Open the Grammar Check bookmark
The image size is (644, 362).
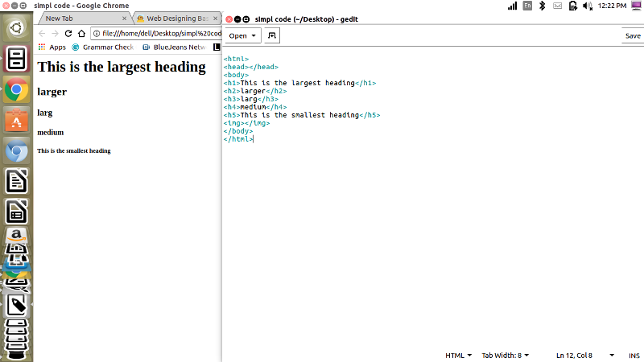click(x=103, y=47)
